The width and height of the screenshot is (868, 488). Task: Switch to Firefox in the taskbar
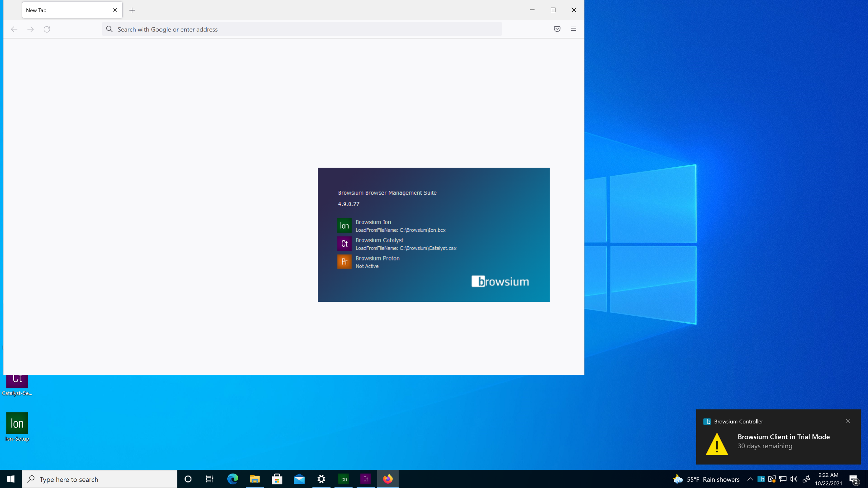[x=387, y=479]
